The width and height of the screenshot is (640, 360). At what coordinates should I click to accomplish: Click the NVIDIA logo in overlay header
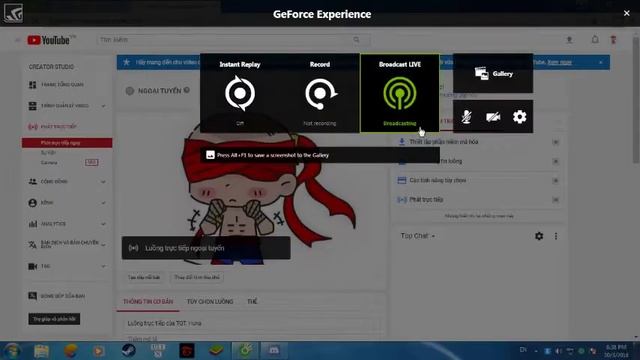(13, 13)
